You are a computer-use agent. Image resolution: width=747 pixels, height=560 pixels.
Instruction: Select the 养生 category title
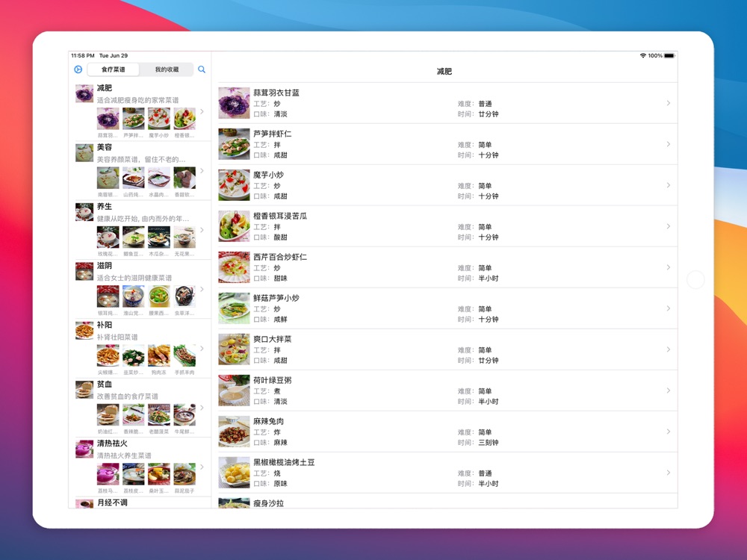tap(105, 207)
